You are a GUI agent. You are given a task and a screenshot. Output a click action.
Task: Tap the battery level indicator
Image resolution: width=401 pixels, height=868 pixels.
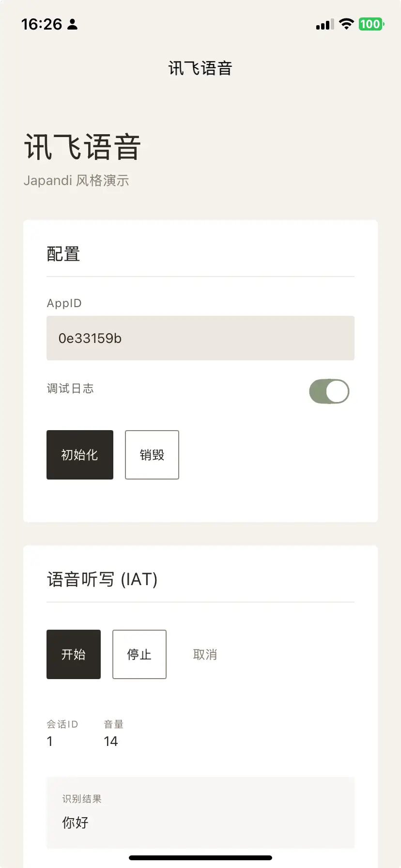[x=371, y=24]
